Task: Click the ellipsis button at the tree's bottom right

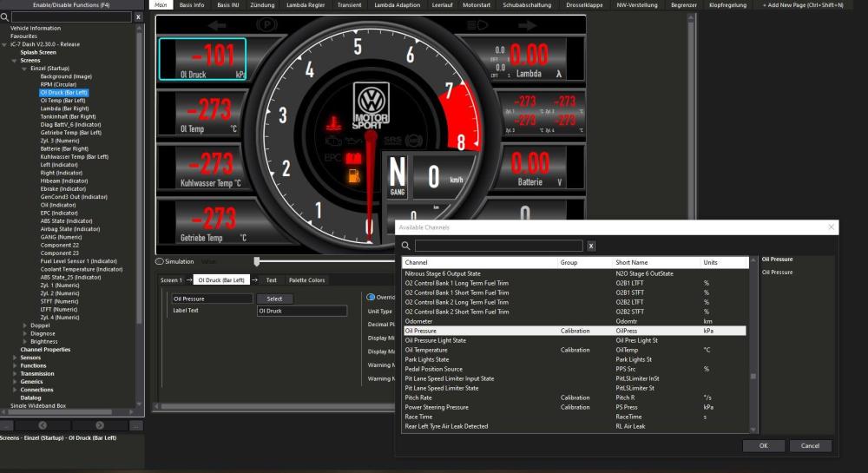Action: pos(136,425)
